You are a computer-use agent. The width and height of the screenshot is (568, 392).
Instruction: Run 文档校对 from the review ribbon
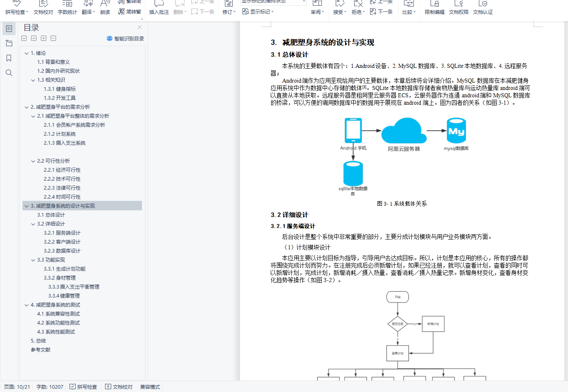pyautogui.click(x=43, y=8)
